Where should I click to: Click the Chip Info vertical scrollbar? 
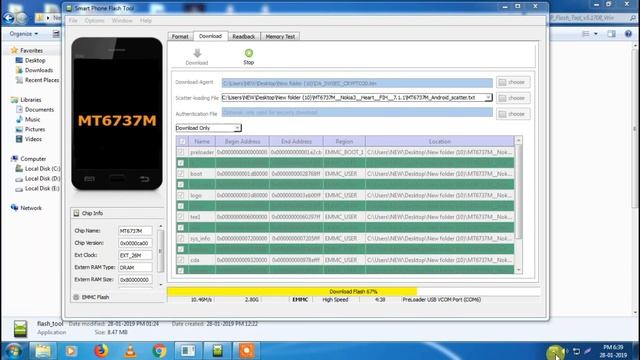click(160, 252)
